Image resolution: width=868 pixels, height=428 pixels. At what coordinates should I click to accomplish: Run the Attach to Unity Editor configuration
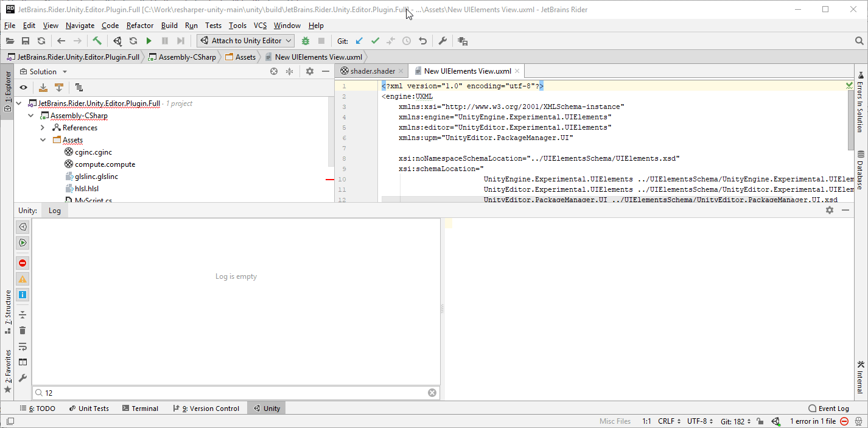[x=149, y=40]
